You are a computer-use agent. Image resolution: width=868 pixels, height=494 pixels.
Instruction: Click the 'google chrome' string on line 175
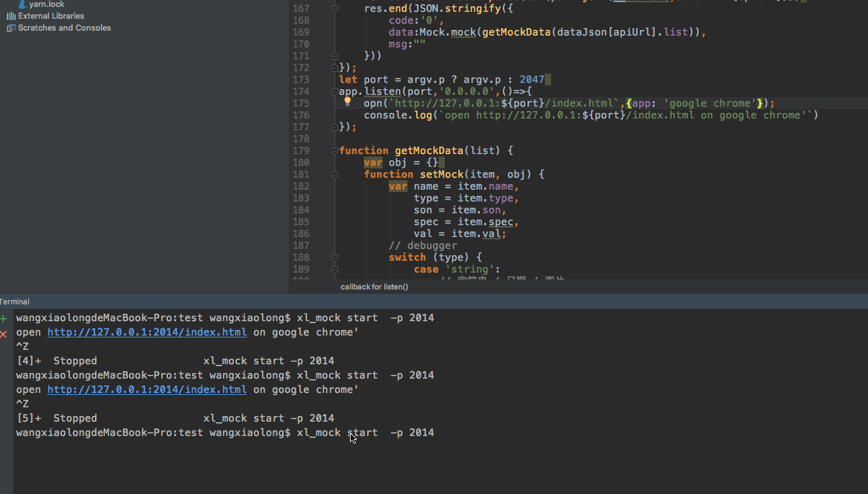click(x=710, y=104)
